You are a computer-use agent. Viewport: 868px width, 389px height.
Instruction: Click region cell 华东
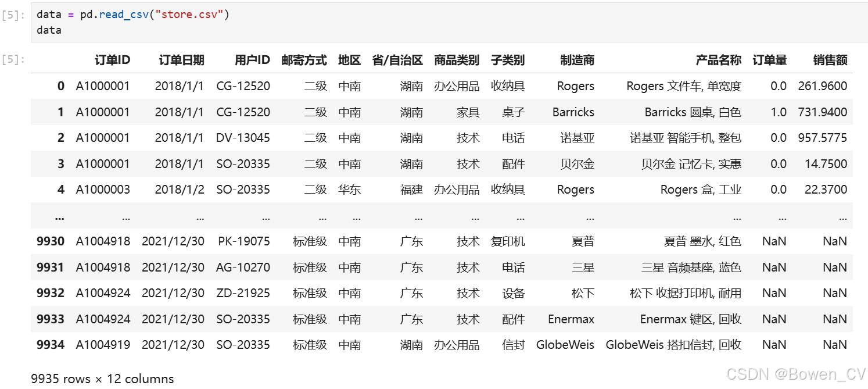point(350,190)
